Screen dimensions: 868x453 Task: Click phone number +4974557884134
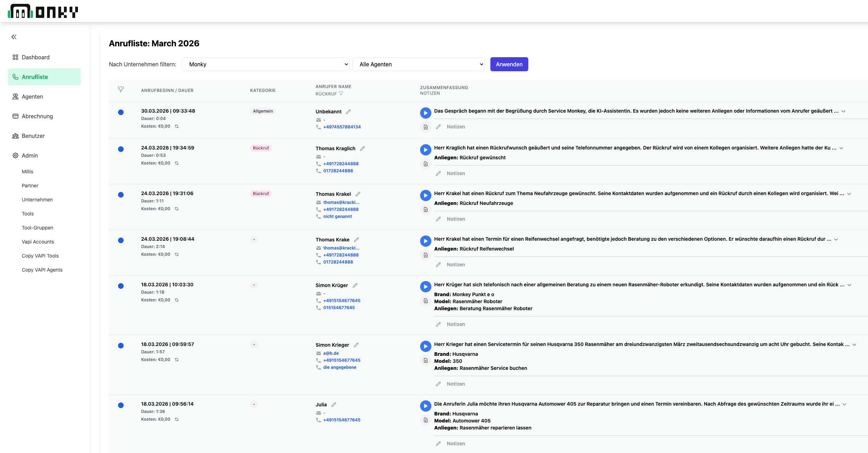tap(342, 127)
